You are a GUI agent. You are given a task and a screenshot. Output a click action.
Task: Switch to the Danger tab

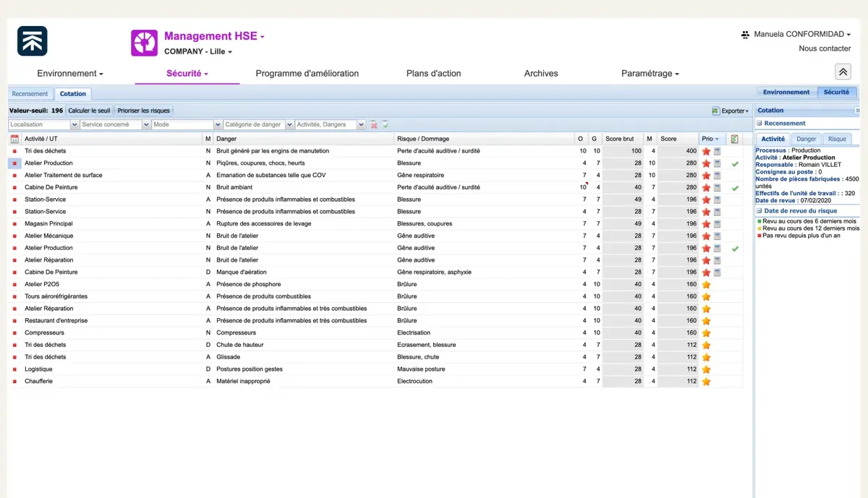(806, 139)
